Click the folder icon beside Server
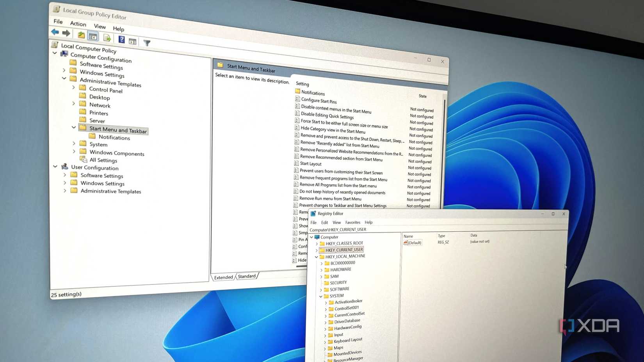Viewport: 644px width, 362px height. 83,119
